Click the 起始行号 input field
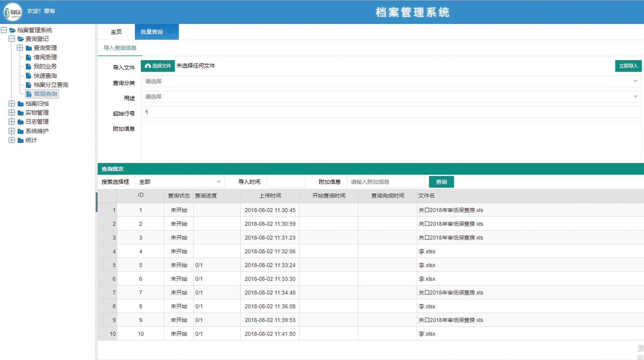644x360 pixels. [x=391, y=112]
